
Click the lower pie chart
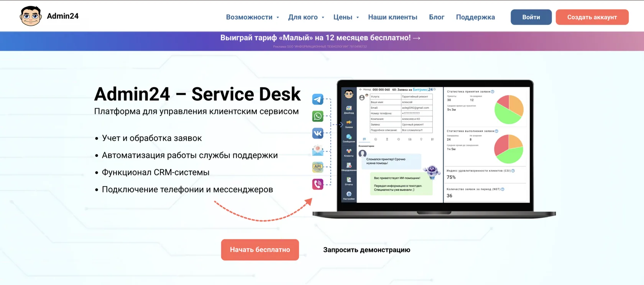point(509,149)
